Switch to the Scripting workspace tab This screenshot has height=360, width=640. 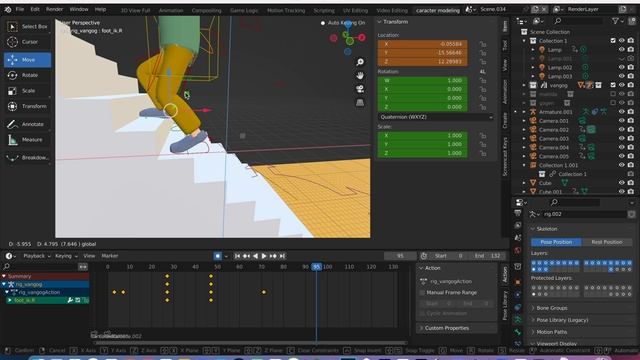(324, 11)
